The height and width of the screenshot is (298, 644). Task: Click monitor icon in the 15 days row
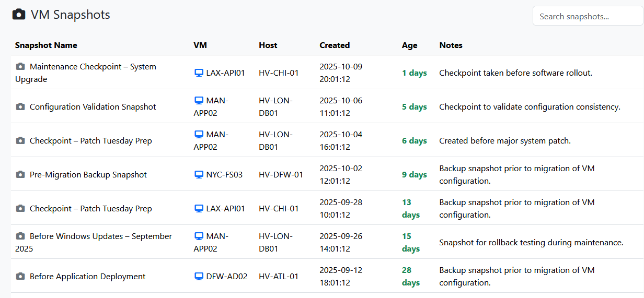point(199,236)
